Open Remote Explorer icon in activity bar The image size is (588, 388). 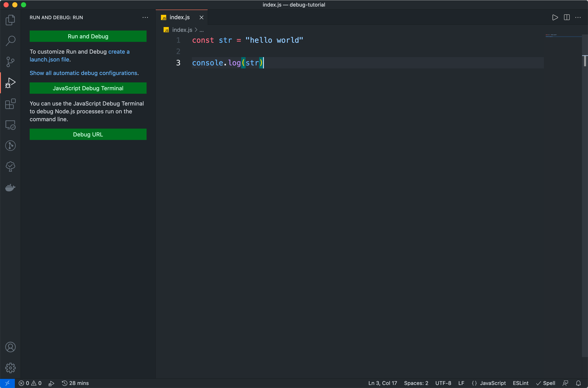(x=10, y=125)
